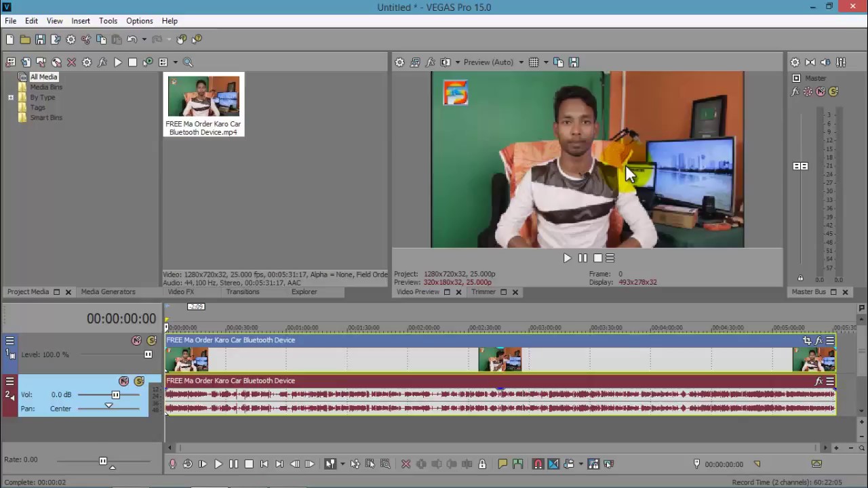Open the What's This help icon
The width and height of the screenshot is (868, 488).
pyautogui.click(x=197, y=39)
